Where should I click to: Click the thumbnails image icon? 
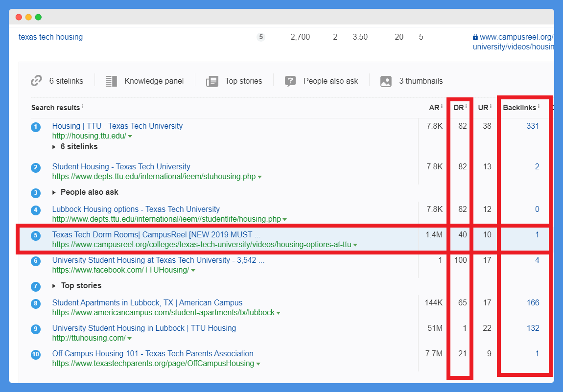[x=386, y=81]
